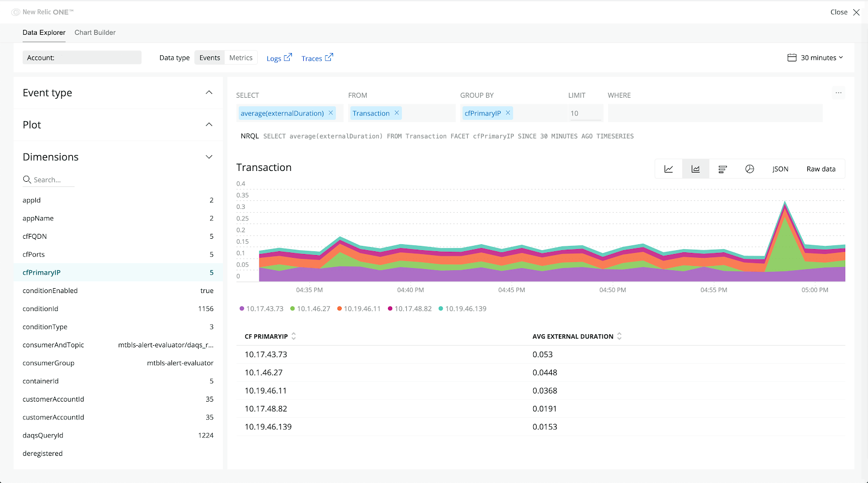Click the 0.0448 duration value

(x=545, y=372)
